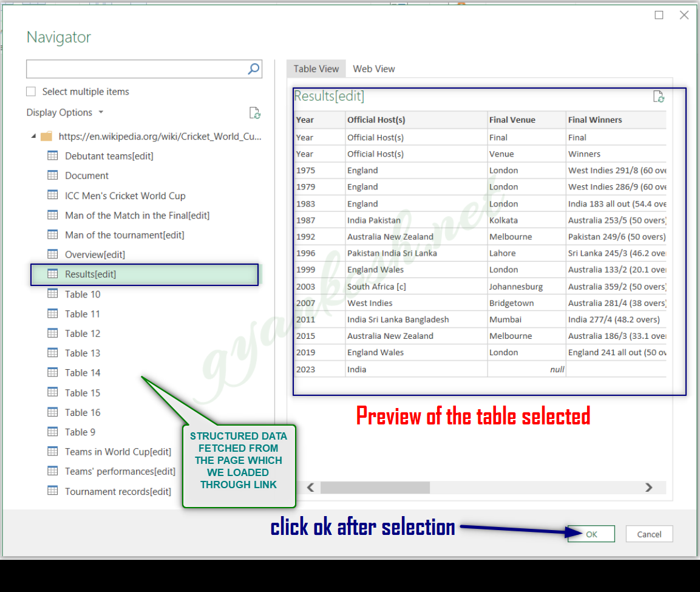Click the Cancel button
Viewport: 700px width, 592px height.
click(649, 534)
